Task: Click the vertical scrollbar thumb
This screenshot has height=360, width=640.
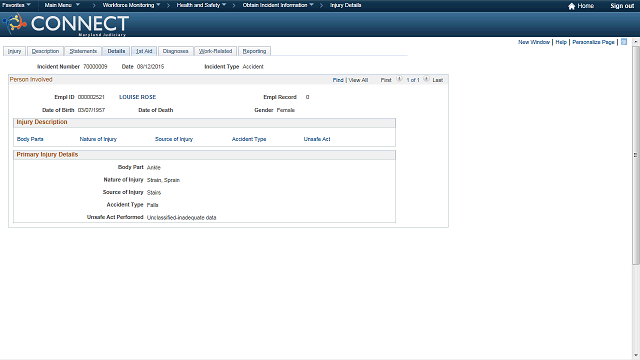Action: pyautogui.click(x=636, y=155)
